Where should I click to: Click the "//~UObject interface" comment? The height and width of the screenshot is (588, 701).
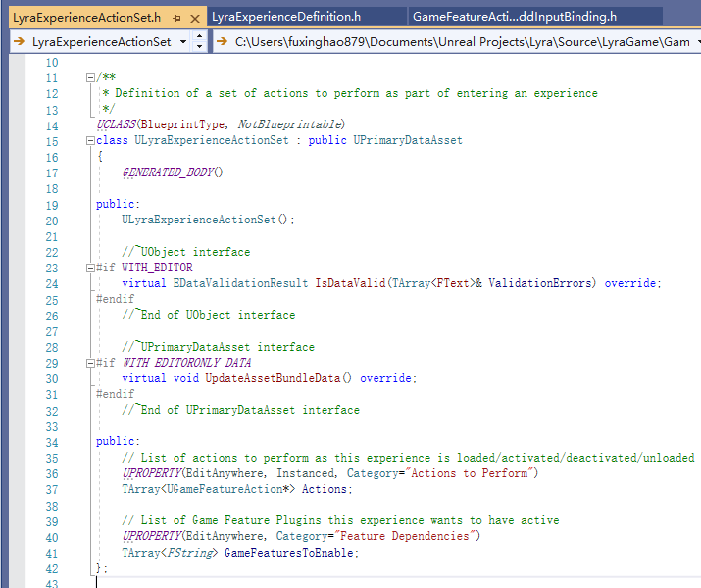tap(186, 252)
